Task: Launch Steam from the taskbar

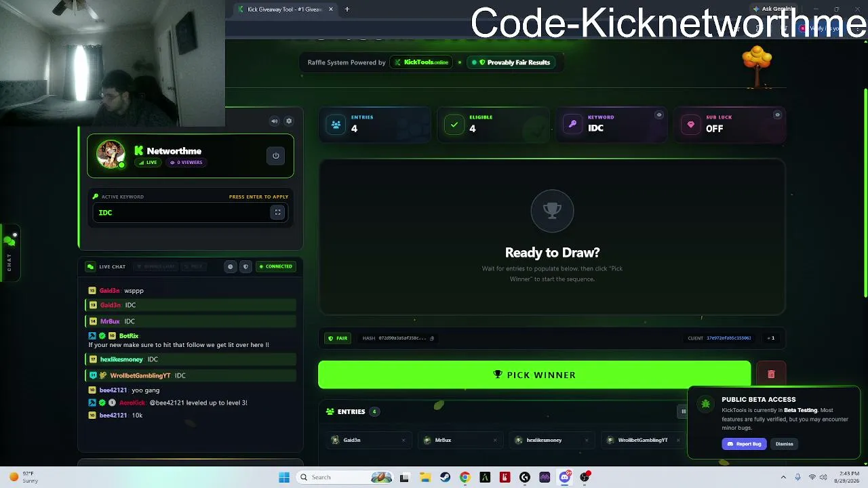Action: pos(445,477)
